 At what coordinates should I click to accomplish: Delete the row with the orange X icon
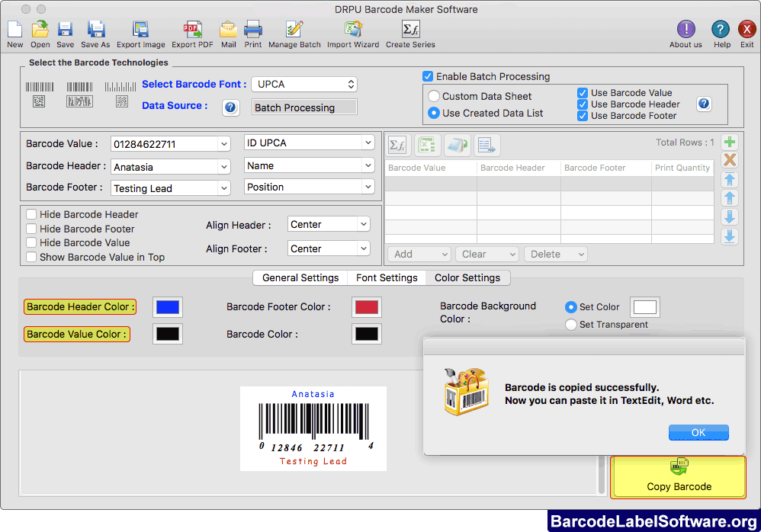[x=729, y=159]
